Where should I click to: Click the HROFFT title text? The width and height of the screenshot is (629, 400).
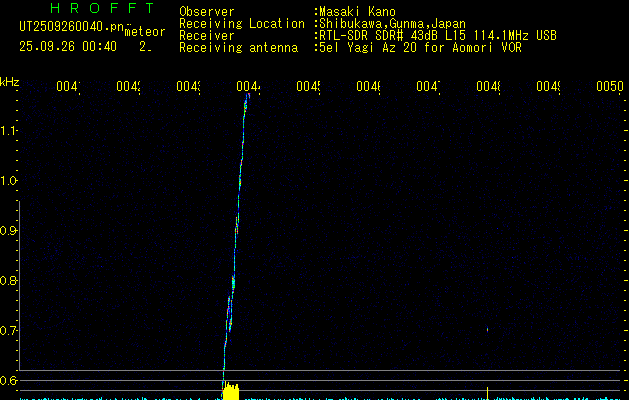click(x=97, y=9)
